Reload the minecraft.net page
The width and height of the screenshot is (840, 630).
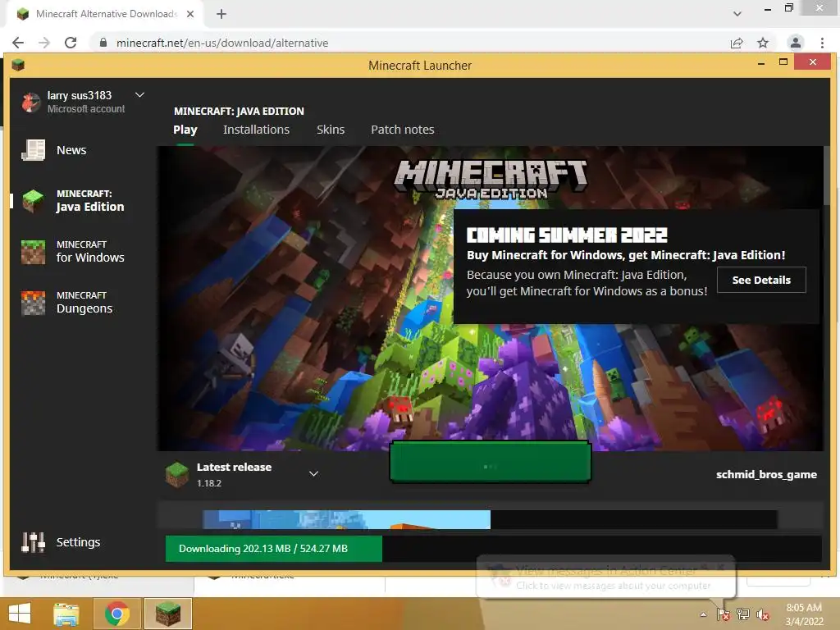tap(71, 43)
